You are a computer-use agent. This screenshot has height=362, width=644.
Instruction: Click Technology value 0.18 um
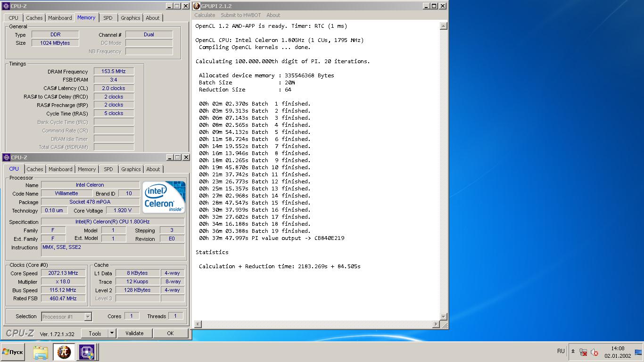point(54,210)
